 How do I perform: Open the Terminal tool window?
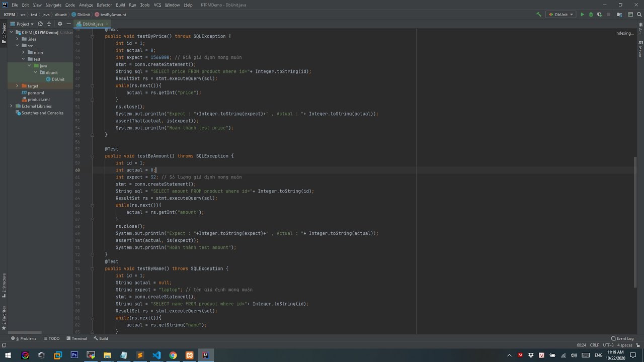click(76, 338)
